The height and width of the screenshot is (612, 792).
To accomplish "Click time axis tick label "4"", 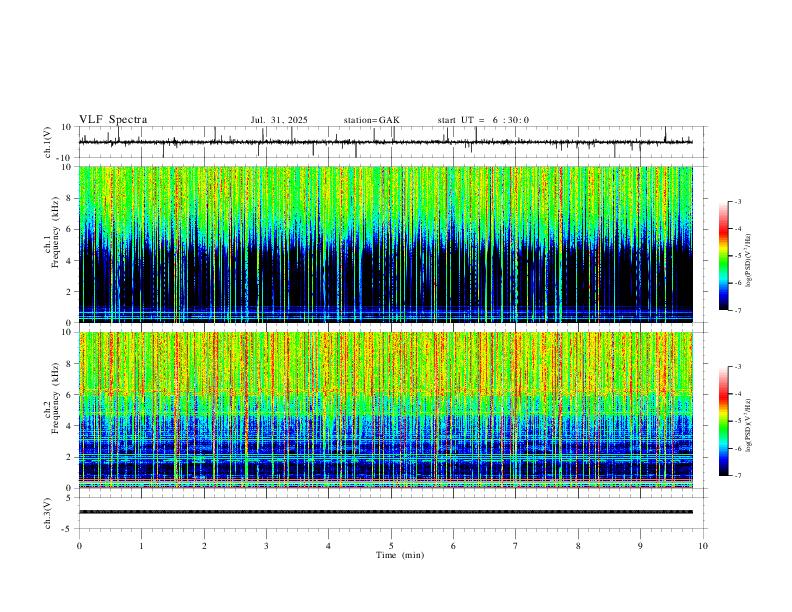I will 329,546.
